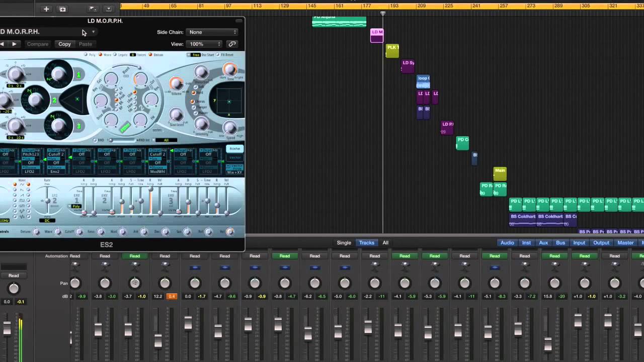Show the Router modulation view

click(x=235, y=149)
